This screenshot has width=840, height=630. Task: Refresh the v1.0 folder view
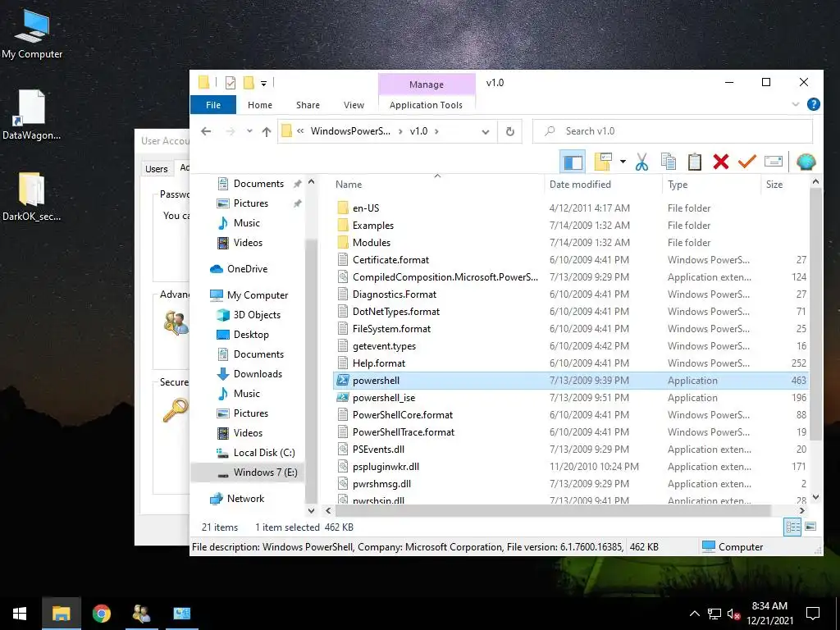tap(510, 131)
